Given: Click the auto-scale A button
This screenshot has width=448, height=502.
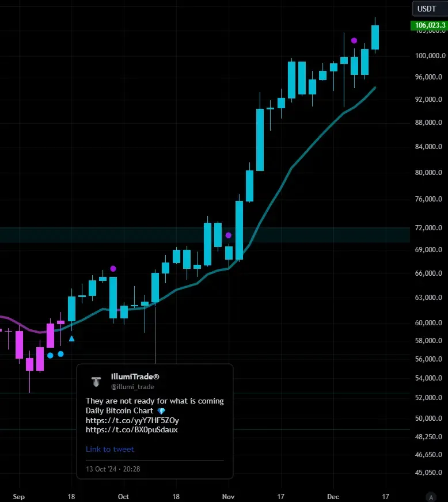Looking at the screenshot, I should pos(431,497).
